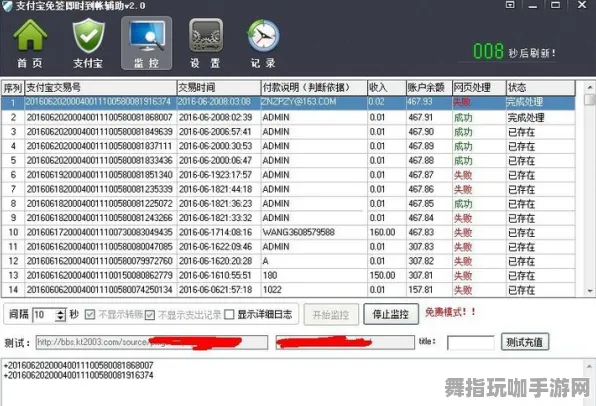Select row 14 transaction ending 74250134
The image size is (596, 406).
tap(288, 290)
